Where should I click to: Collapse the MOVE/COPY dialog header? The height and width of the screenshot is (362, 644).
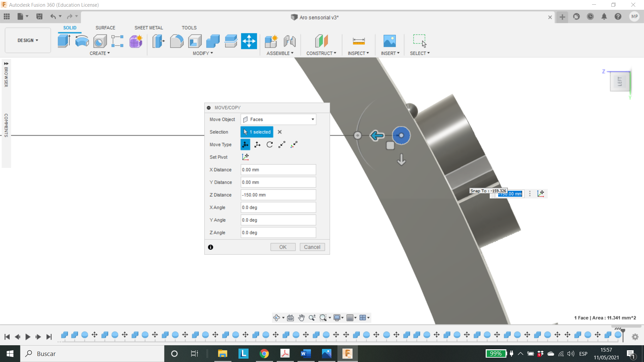(x=209, y=108)
